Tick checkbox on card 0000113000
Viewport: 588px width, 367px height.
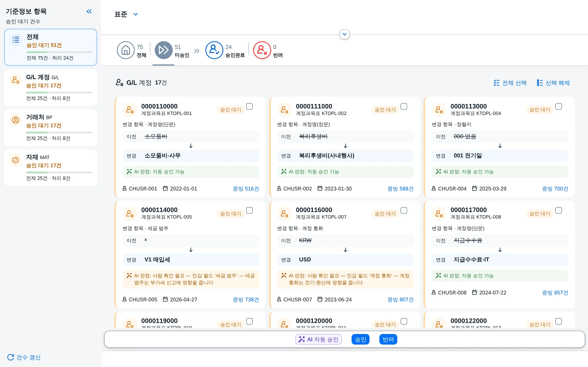pyautogui.click(x=558, y=107)
